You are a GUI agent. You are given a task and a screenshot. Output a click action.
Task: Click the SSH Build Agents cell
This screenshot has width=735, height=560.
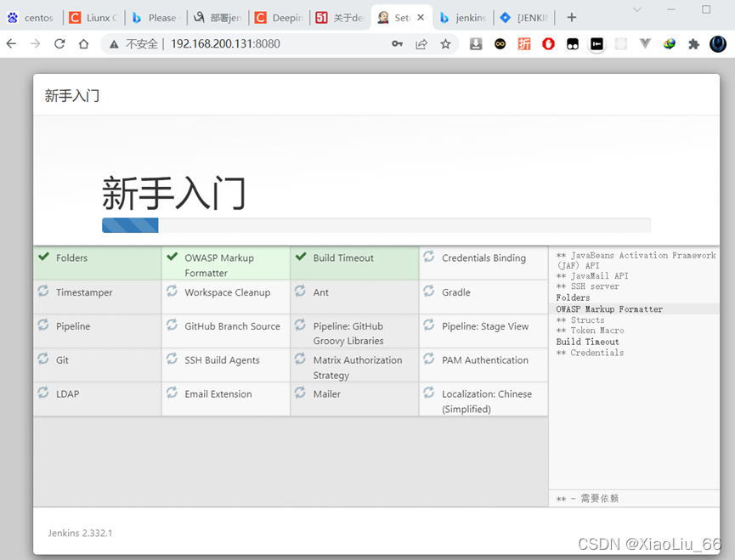[226, 365]
